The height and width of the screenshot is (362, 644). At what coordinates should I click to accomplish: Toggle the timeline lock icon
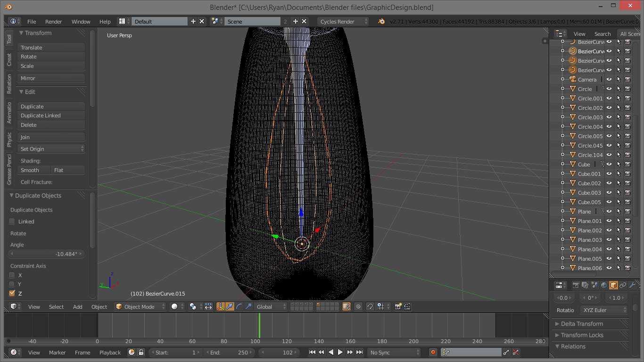pyautogui.click(x=140, y=352)
